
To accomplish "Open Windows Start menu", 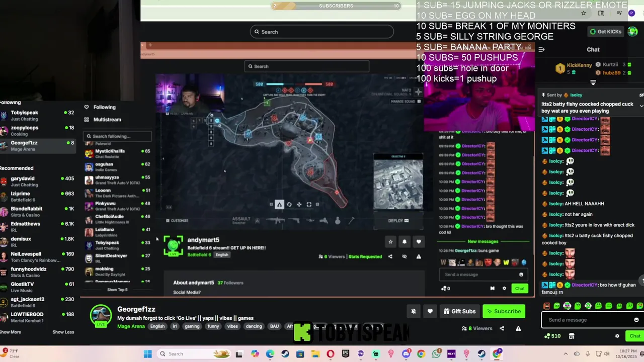I will coord(147,354).
